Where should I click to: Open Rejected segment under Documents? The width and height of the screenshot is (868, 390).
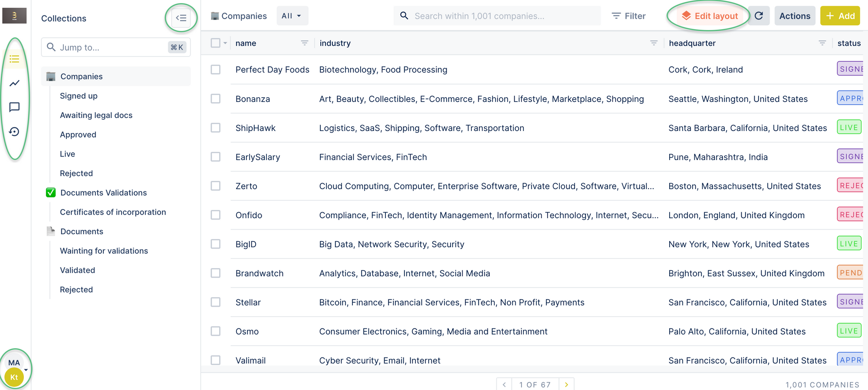tap(76, 289)
